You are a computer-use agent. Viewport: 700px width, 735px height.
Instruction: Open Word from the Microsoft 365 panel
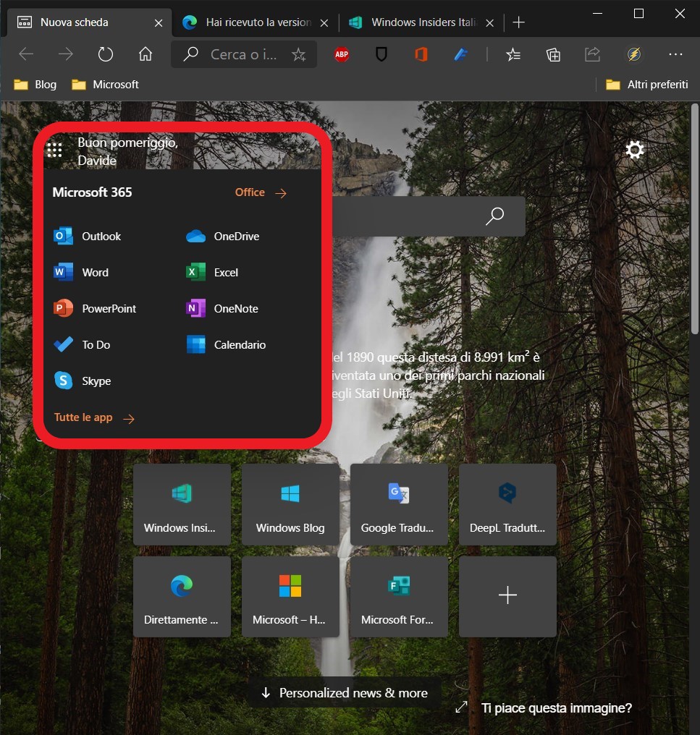coord(81,272)
